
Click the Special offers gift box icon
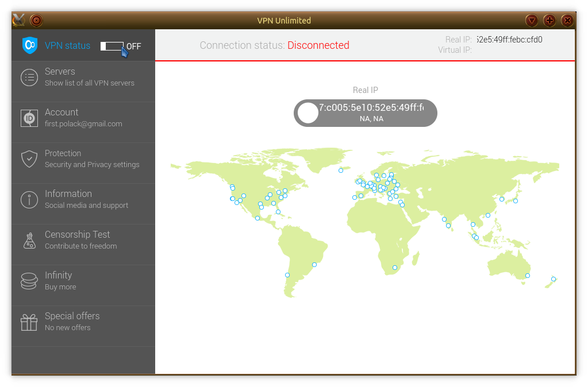pyautogui.click(x=29, y=322)
